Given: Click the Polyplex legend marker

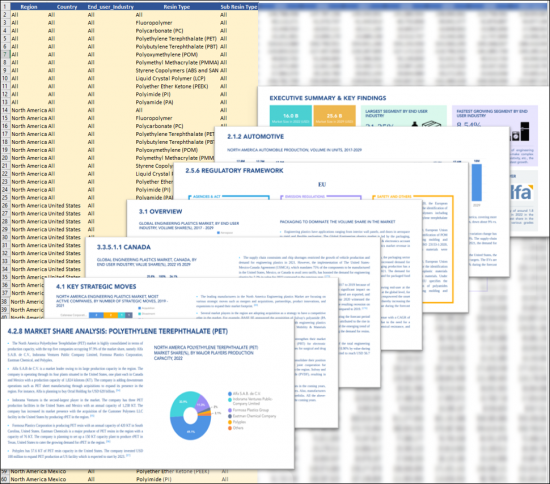Looking at the screenshot, I should pyautogui.click(x=230, y=422).
